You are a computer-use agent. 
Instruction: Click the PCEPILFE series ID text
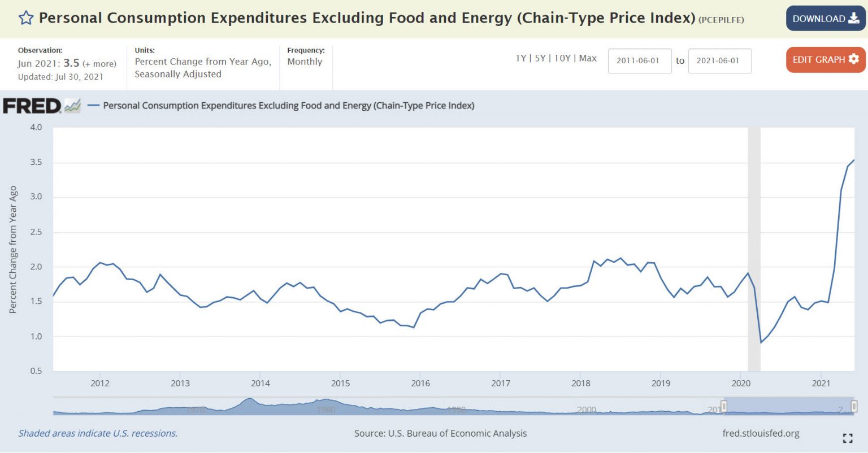coord(721,20)
